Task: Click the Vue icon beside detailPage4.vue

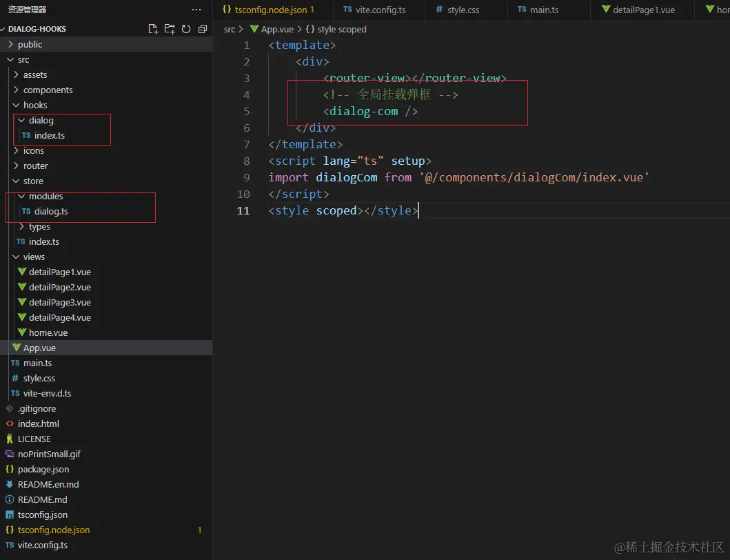Action: point(21,317)
